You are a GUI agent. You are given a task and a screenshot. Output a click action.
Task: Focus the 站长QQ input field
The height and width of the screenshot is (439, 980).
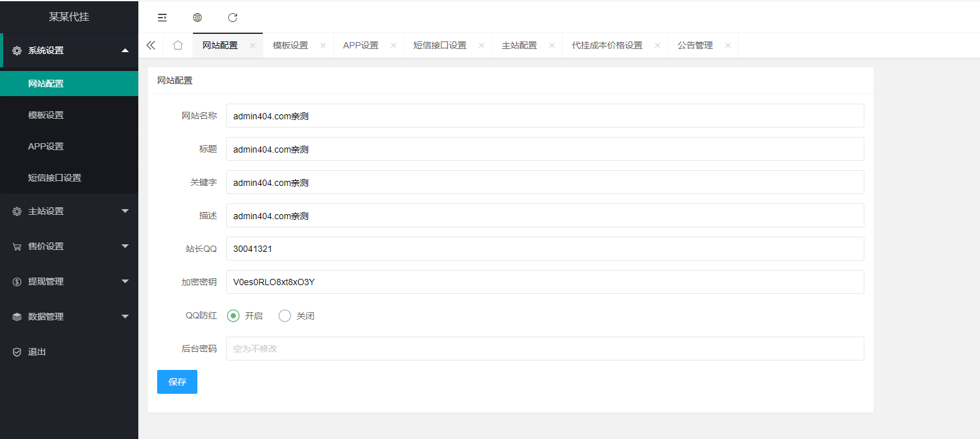tap(545, 249)
